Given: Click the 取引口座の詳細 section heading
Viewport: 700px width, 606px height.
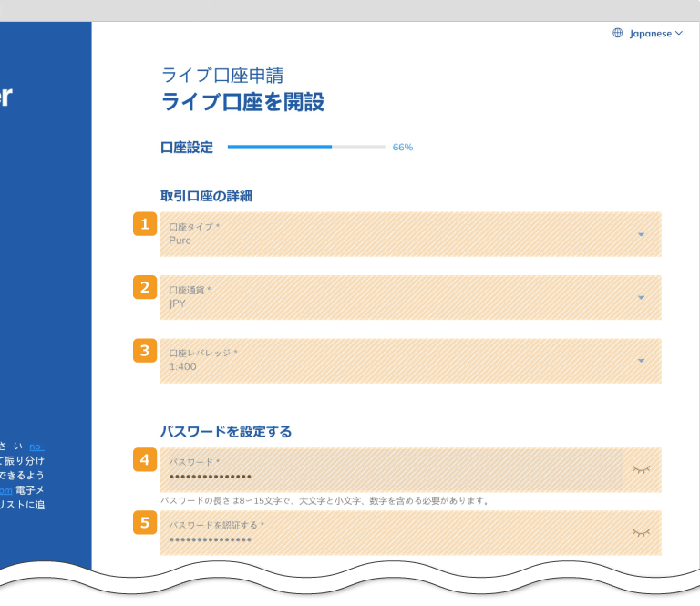Looking at the screenshot, I should click(206, 196).
